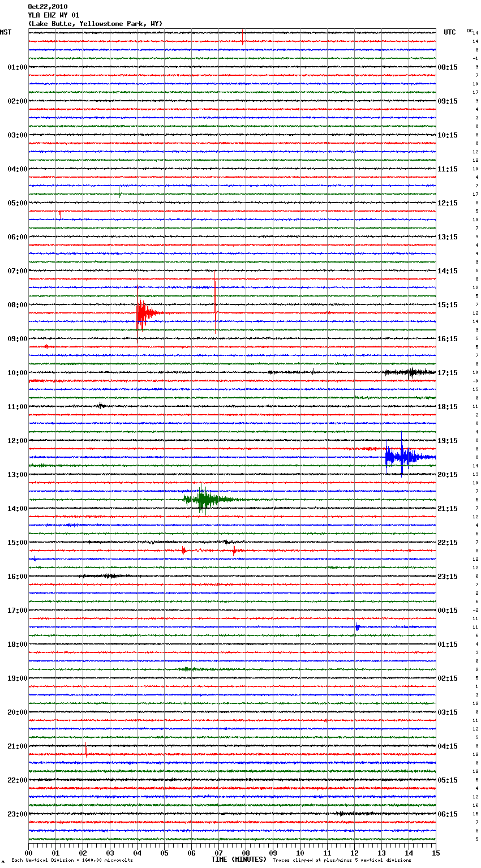Select minute-axis tick label 13
Screen dimensions: 481x868
coord(381,853)
